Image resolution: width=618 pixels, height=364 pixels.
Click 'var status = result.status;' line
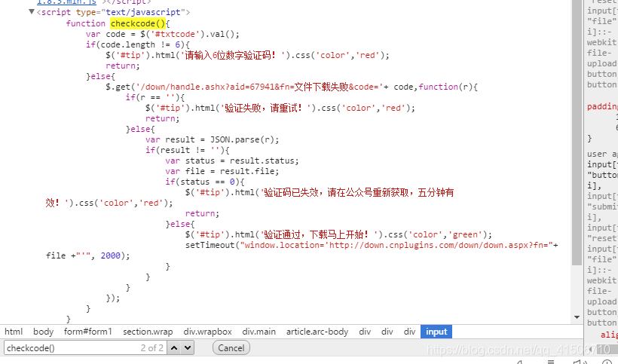click(232, 161)
